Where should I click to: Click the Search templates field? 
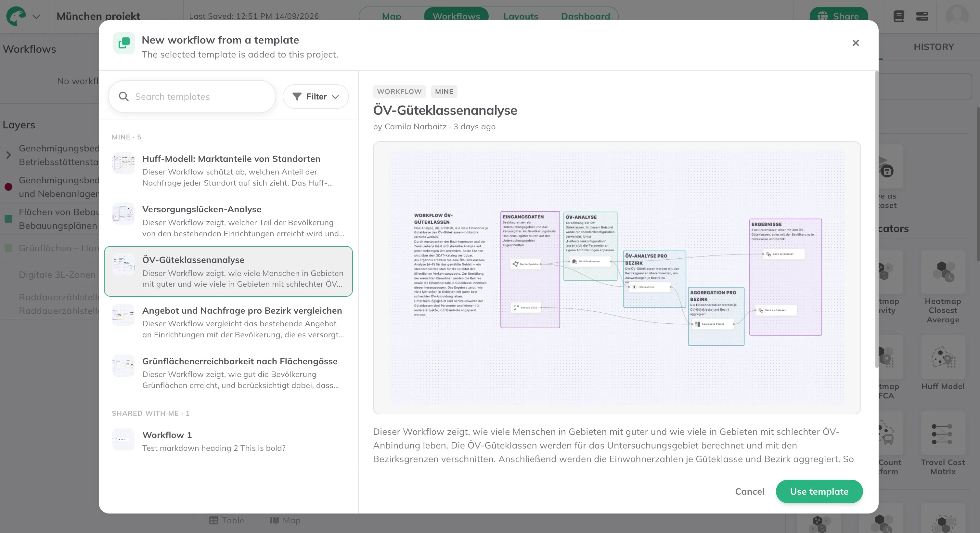tap(192, 97)
